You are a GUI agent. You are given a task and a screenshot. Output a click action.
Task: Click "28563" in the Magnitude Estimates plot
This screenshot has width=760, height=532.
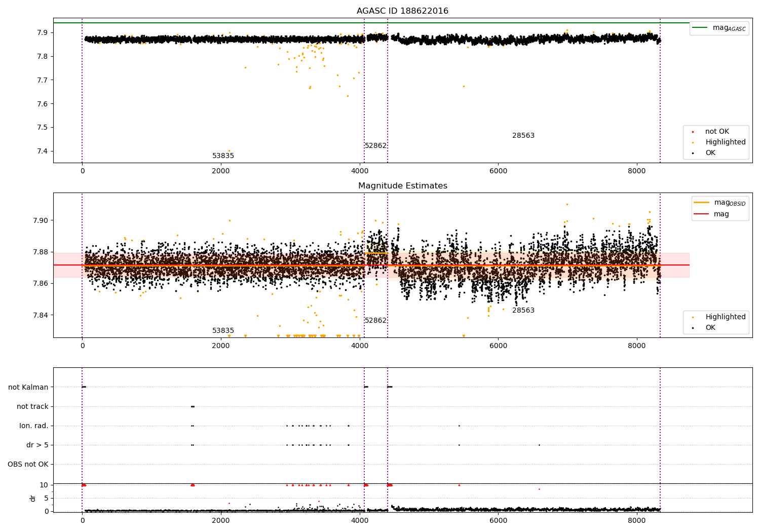pyautogui.click(x=523, y=311)
